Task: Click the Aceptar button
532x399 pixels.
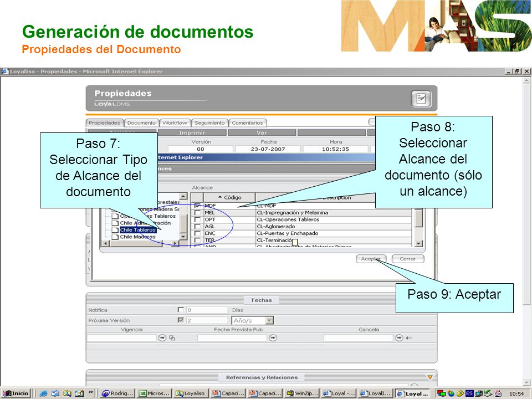Action: (x=371, y=259)
